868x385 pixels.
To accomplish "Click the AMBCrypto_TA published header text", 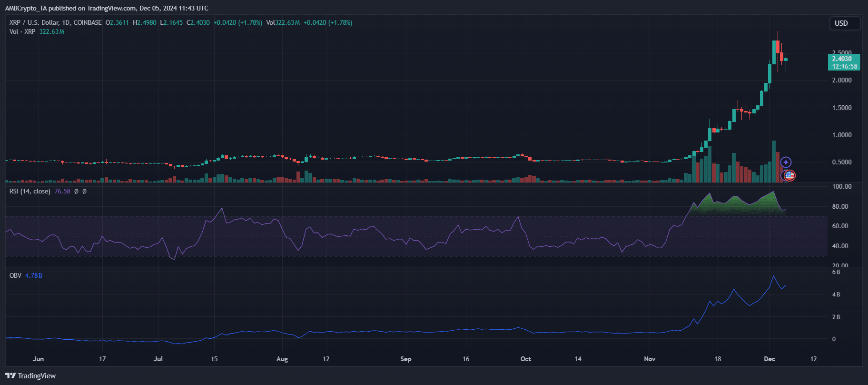I will click(x=107, y=8).
